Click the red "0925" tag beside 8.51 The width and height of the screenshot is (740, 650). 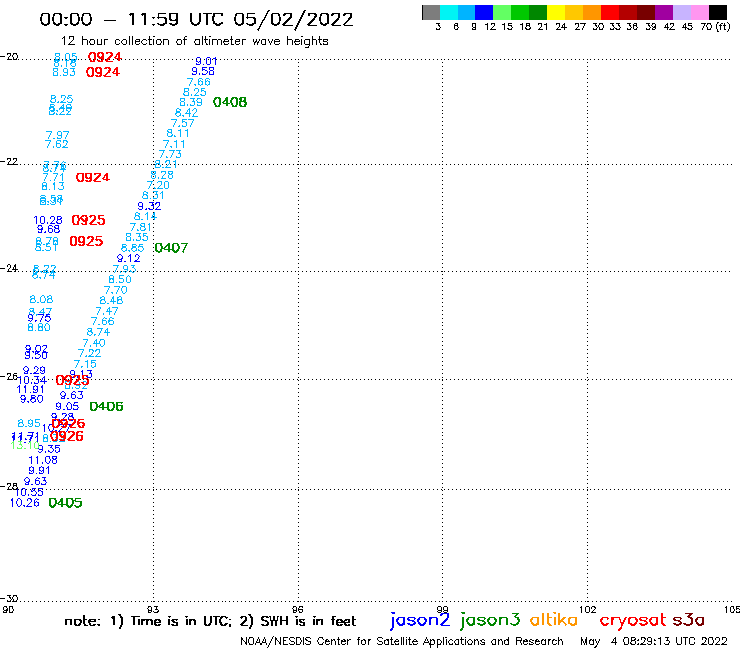86,241
